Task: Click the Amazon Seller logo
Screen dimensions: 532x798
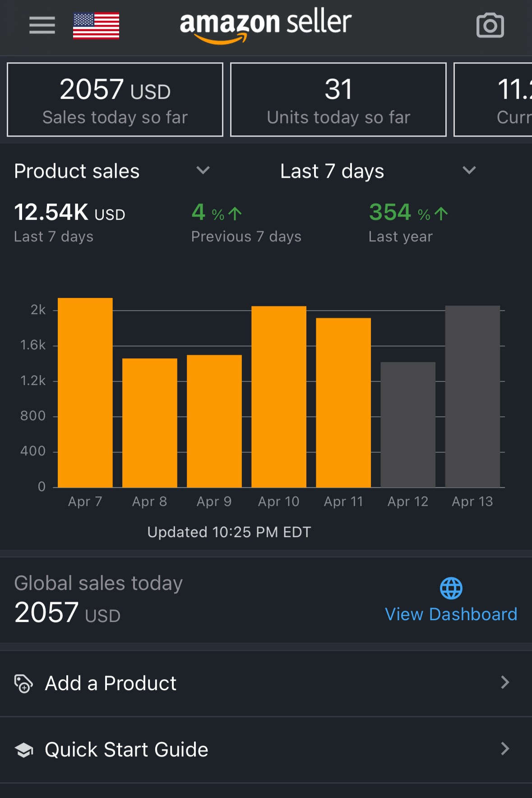Action: coord(265,26)
